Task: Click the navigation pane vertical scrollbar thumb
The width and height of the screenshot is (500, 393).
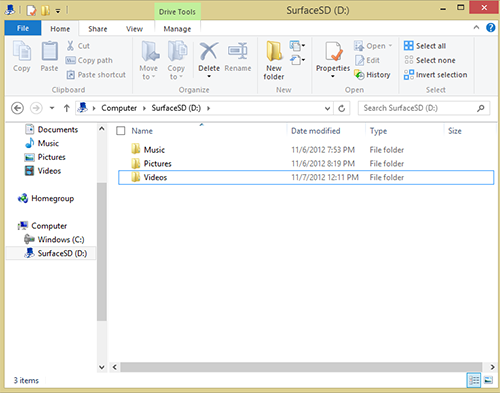Action: (x=102, y=252)
